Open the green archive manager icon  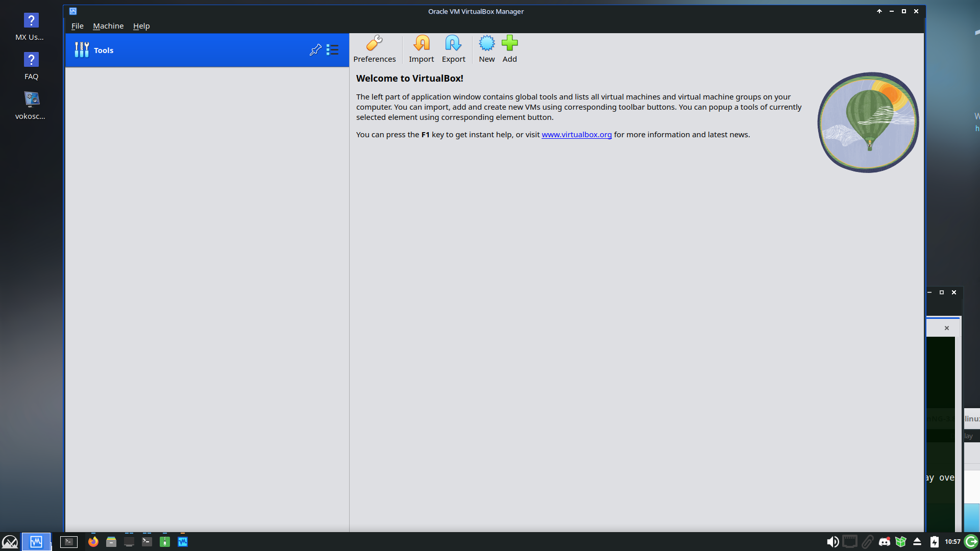click(x=165, y=542)
